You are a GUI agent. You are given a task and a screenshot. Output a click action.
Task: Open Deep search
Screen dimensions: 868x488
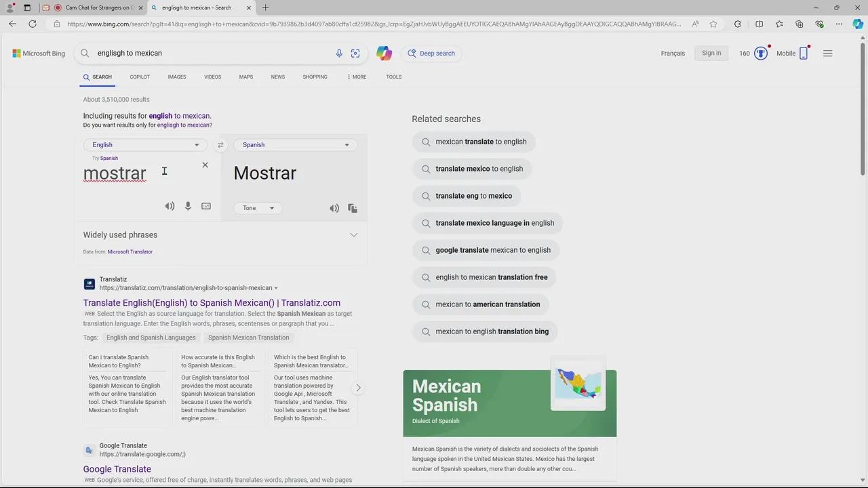pos(431,53)
